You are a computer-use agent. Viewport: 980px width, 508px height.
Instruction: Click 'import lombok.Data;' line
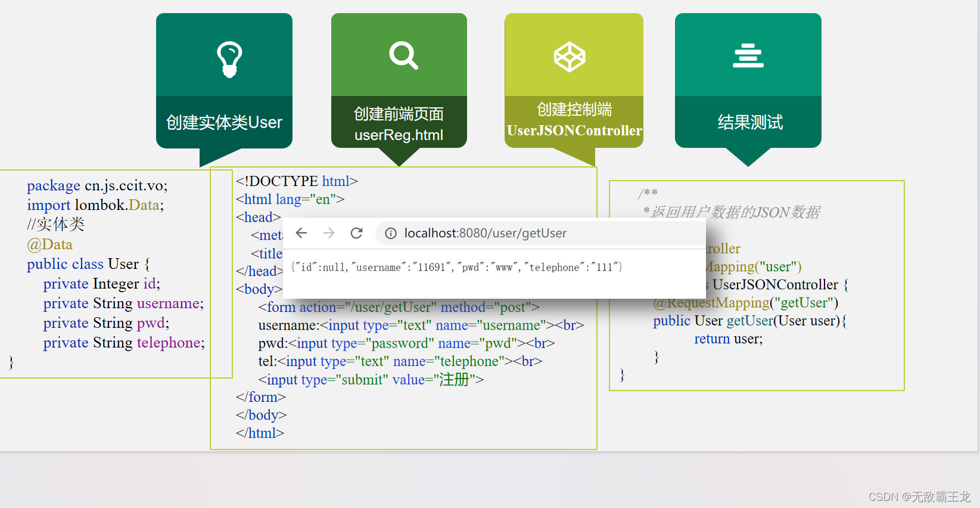click(x=95, y=205)
